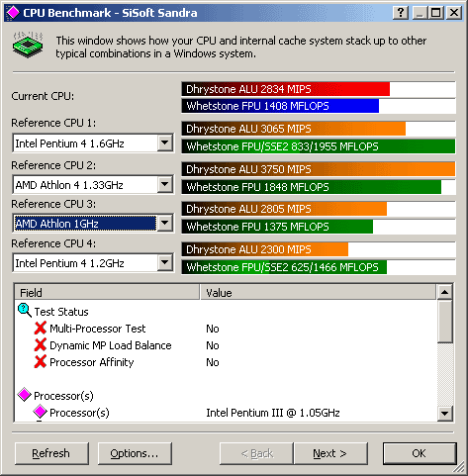This screenshot has width=468, height=476.
Task: Select the highlighted AMD Athlon 1GHz combo box
Action: click(93, 224)
